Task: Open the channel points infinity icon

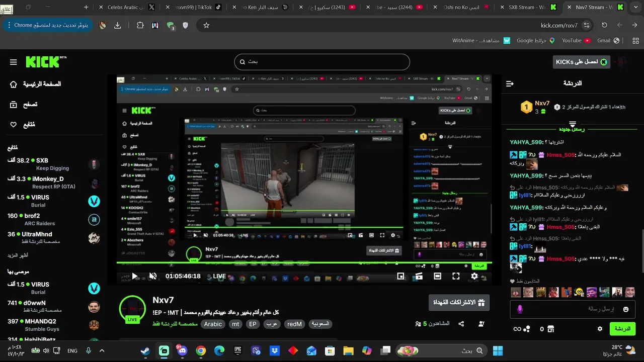Action: (517, 329)
